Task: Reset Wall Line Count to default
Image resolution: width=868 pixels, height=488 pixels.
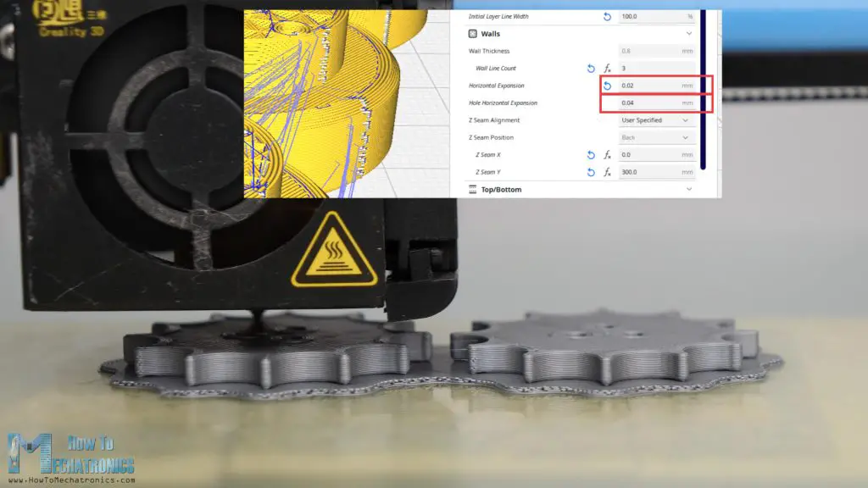Action: tap(590, 68)
